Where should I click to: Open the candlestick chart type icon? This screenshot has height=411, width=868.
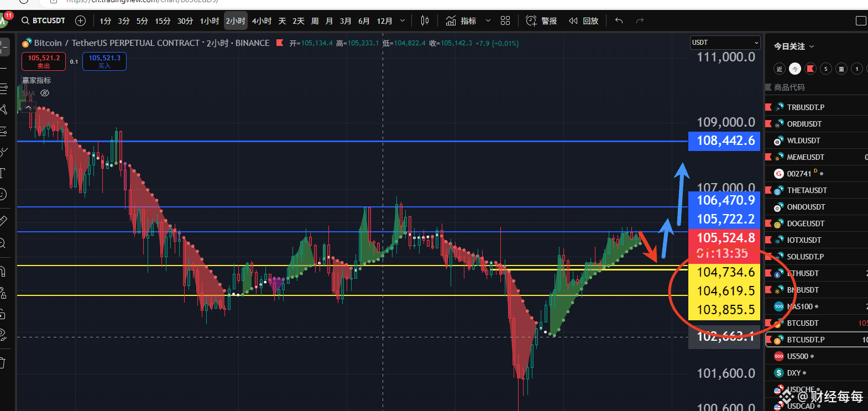(x=425, y=20)
